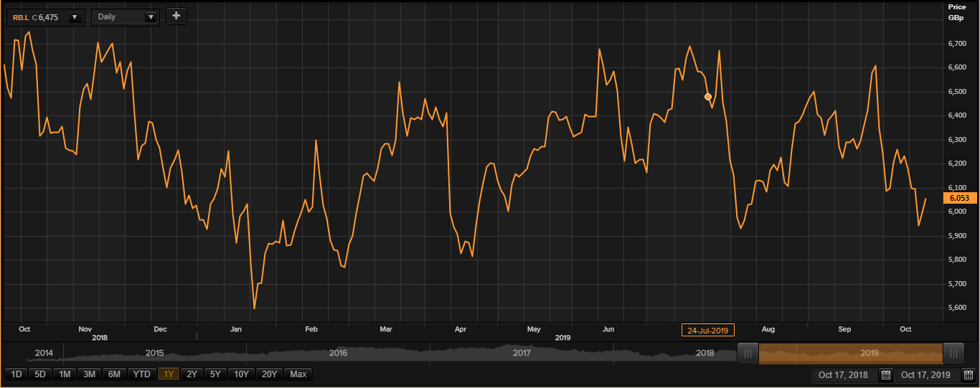Click the highlighted 2019 navigator window

pos(851,353)
